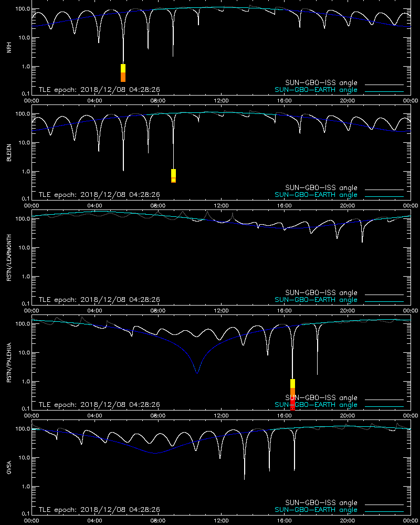Click the 1.0 y-axis label of OVSA panel
This screenshot has width=420, height=525.
click(x=26, y=487)
